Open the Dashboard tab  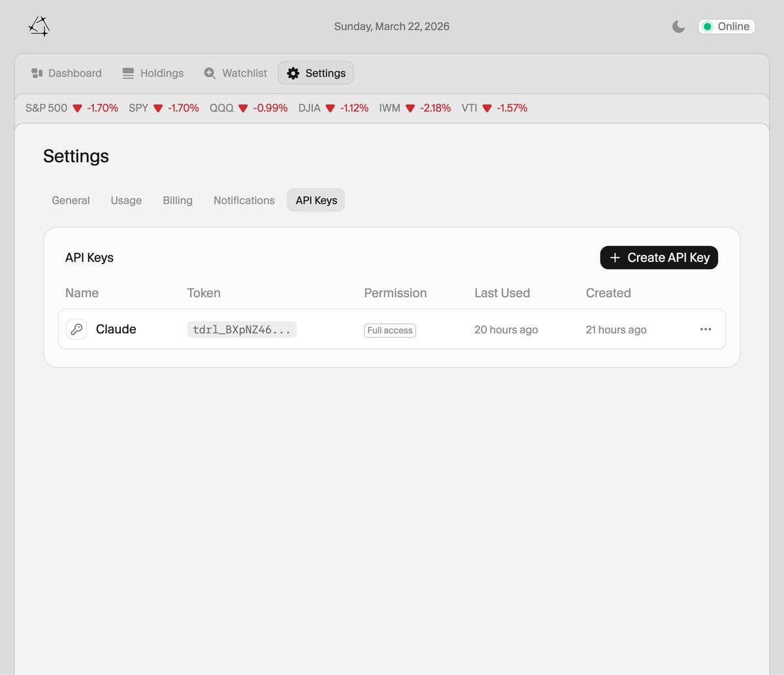[x=67, y=73]
